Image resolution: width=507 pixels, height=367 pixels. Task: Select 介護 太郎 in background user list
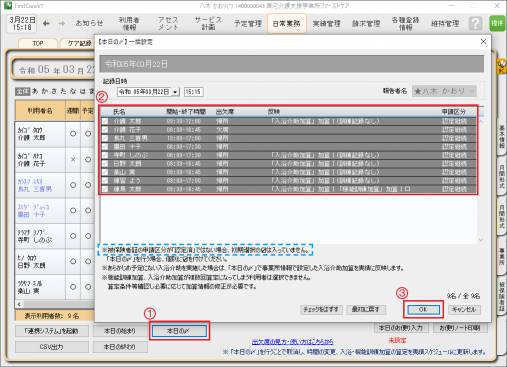(x=40, y=134)
